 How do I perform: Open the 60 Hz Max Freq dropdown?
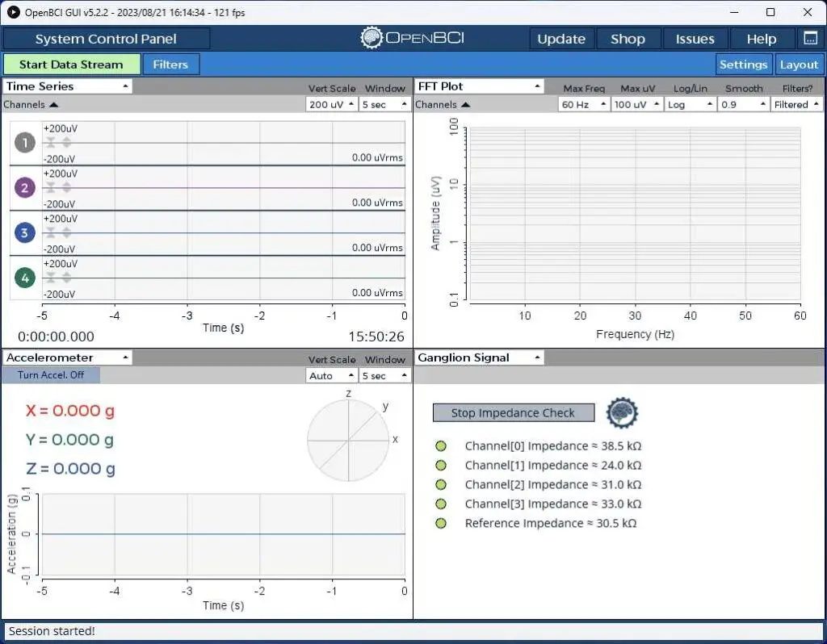point(582,105)
